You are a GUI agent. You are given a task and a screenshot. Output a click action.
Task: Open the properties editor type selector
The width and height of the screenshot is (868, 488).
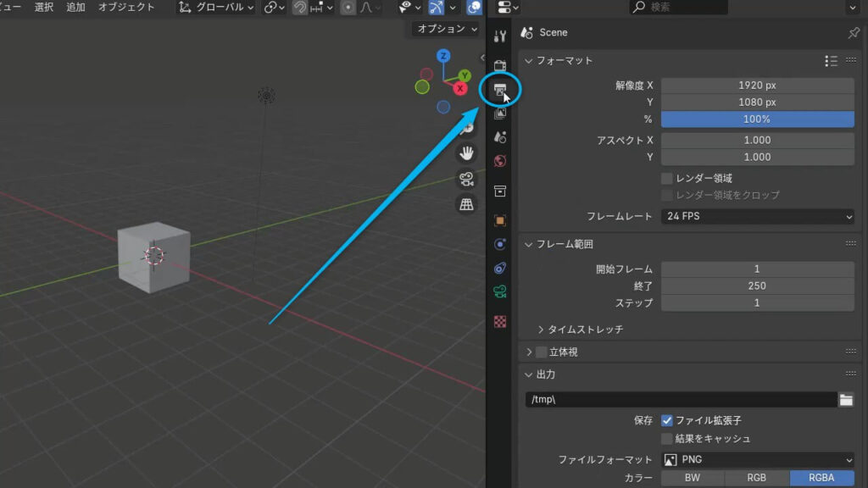pos(508,7)
